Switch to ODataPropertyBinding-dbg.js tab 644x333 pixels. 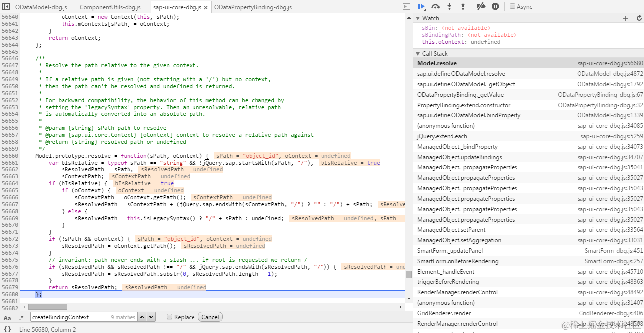(253, 7)
